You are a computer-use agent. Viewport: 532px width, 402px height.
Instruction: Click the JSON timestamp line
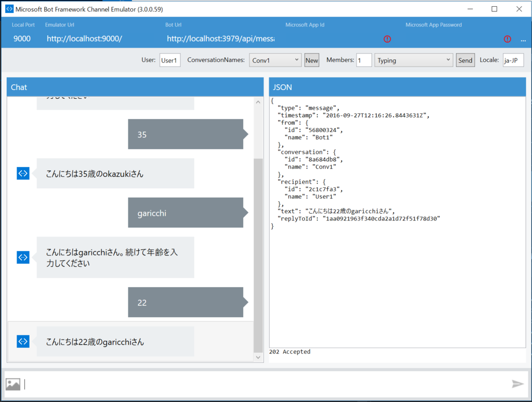(x=353, y=115)
